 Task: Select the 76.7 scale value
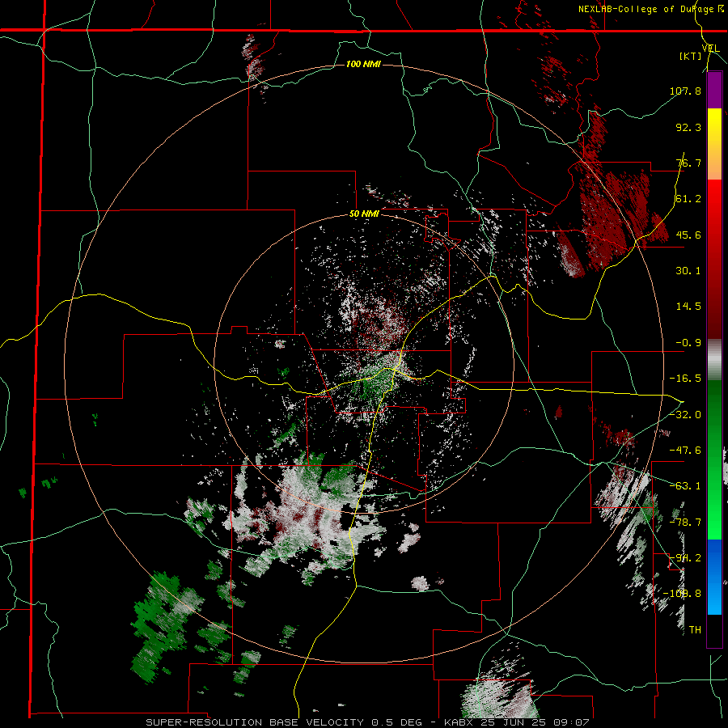[688, 163]
